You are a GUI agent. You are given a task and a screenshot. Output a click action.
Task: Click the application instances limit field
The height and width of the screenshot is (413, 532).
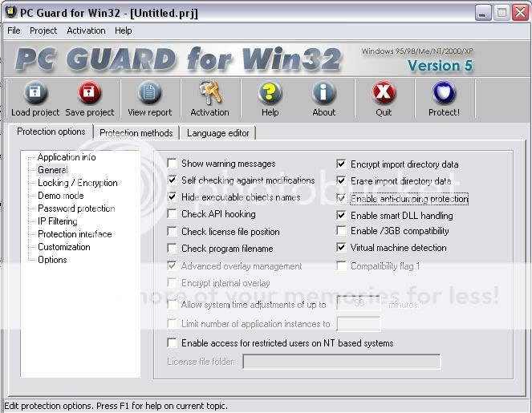pyautogui.click(x=359, y=323)
